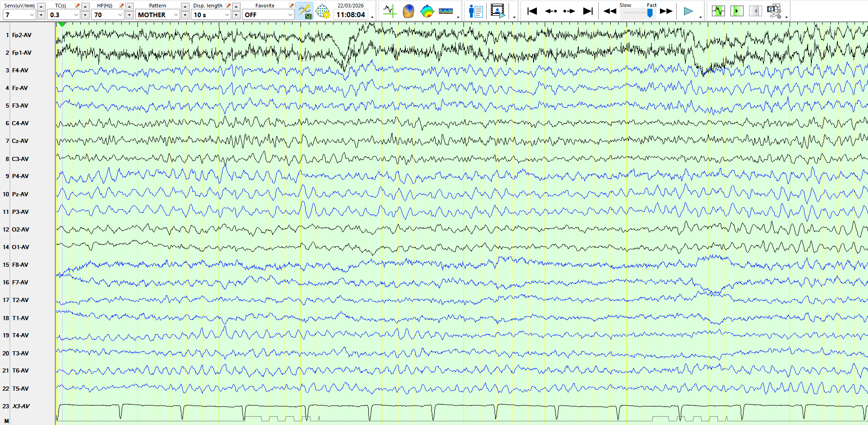Step back one increment in the recording

[x=551, y=11]
